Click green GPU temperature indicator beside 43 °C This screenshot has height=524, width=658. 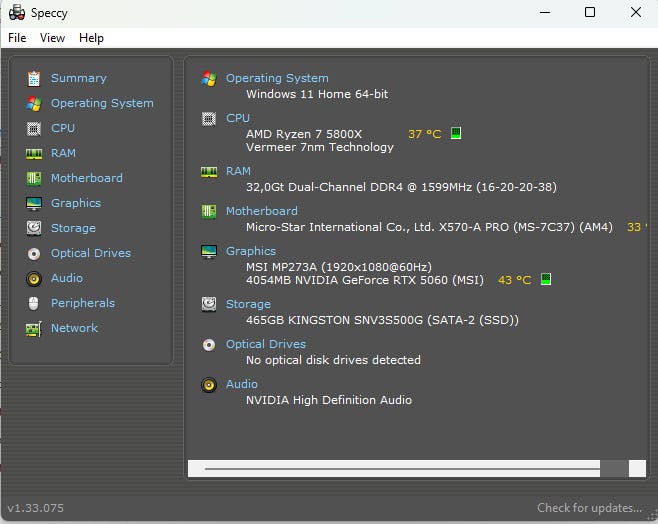(546, 279)
